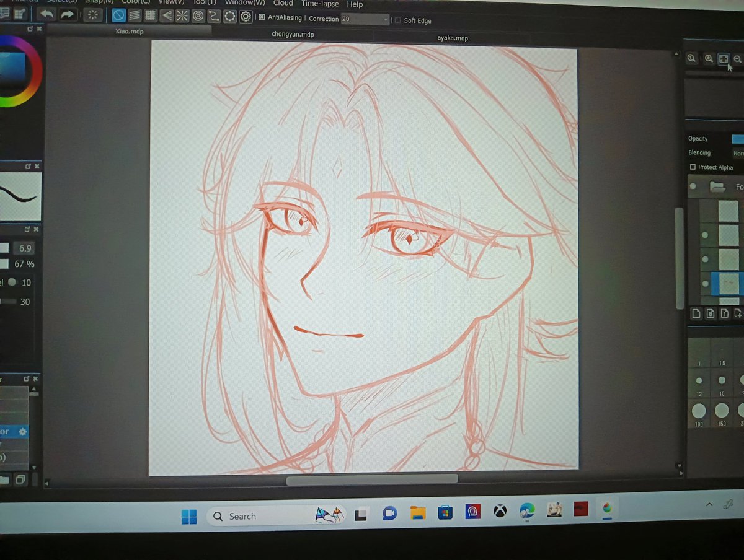Open the Cloud menu
Screen dimensions: 744x560
click(283, 3)
